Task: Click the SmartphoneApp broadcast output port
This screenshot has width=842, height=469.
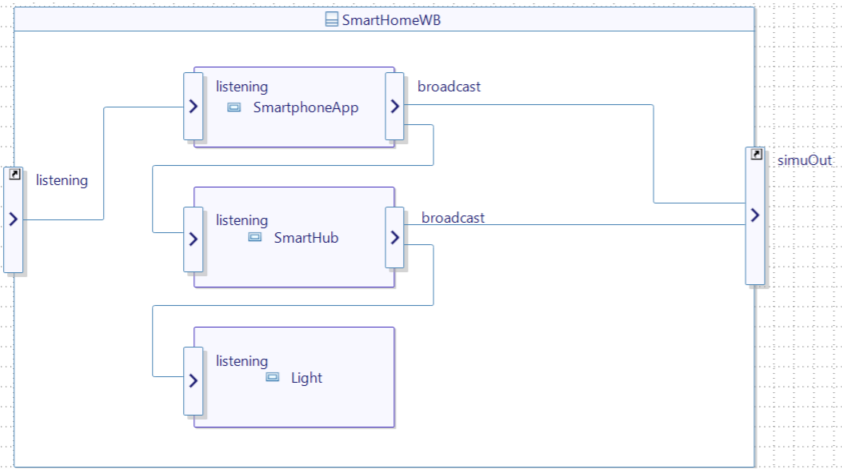Action: (395, 106)
